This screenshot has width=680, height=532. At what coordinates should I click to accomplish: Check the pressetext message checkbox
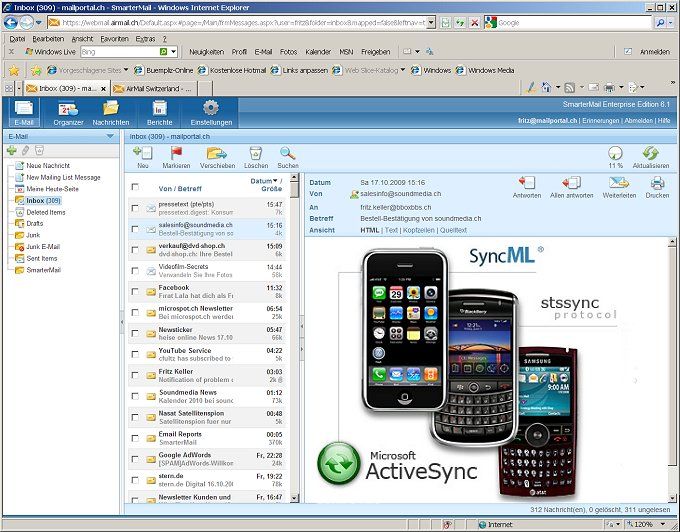[135, 208]
